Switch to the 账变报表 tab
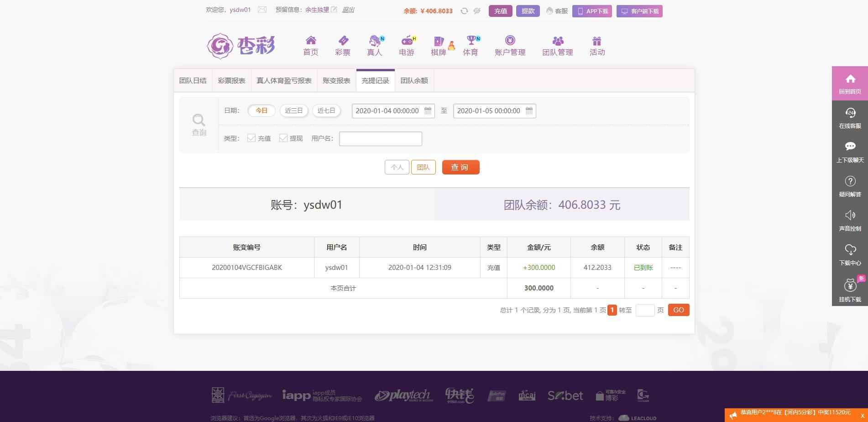 (x=336, y=81)
